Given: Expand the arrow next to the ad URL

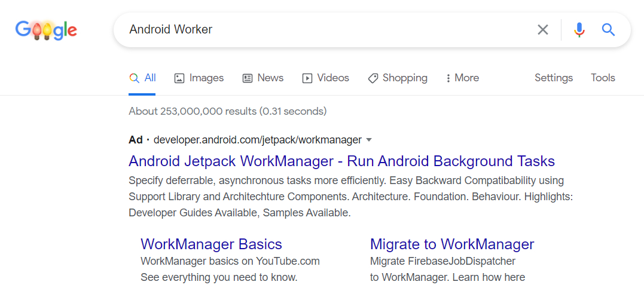Looking at the screenshot, I should tap(369, 140).
